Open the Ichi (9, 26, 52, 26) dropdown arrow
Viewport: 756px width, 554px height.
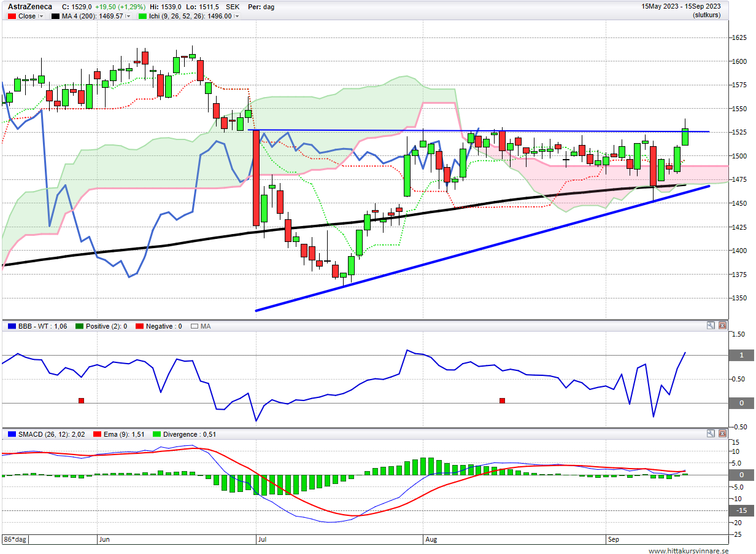237,17
